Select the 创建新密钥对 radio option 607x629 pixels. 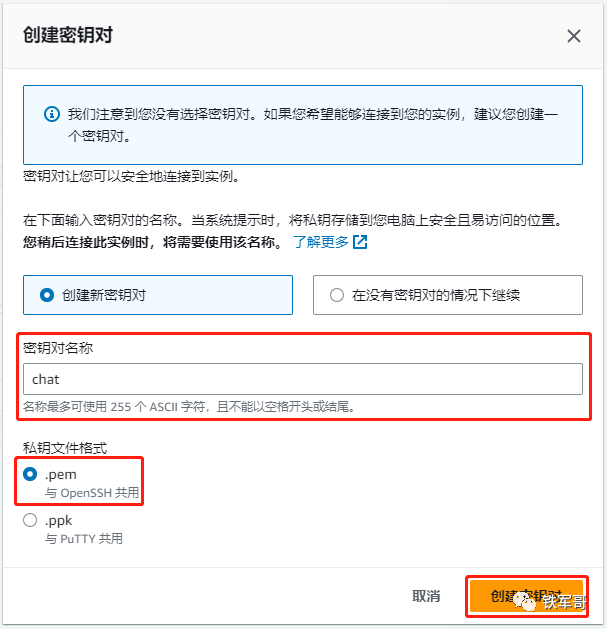[x=158, y=295]
